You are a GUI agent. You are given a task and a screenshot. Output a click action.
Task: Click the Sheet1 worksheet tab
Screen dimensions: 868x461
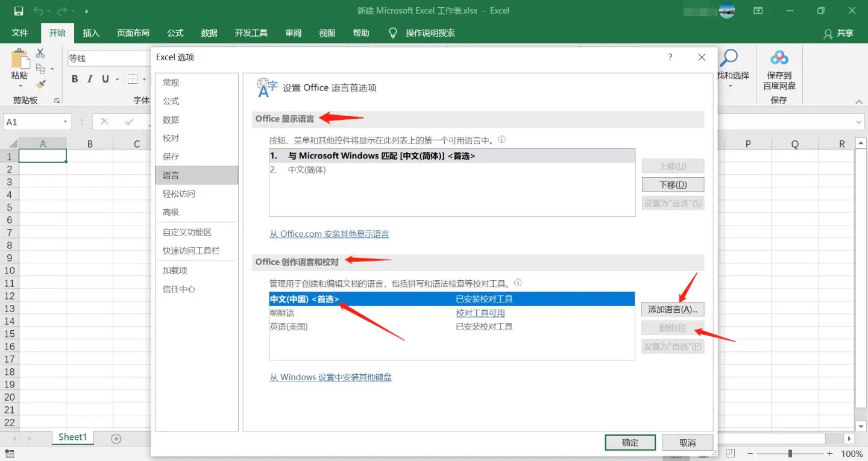pyautogui.click(x=72, y=437)
